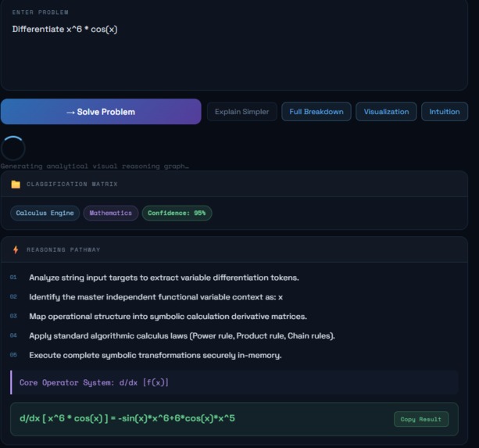This screenshot has width=479, height=448.
Task: Click the Confidence: 95% badge
Action: click(177, 213)
